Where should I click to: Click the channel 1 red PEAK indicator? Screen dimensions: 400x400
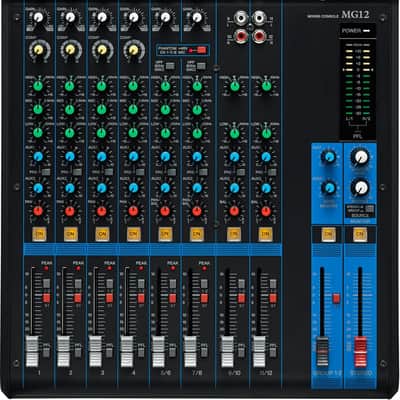[46, 268]
